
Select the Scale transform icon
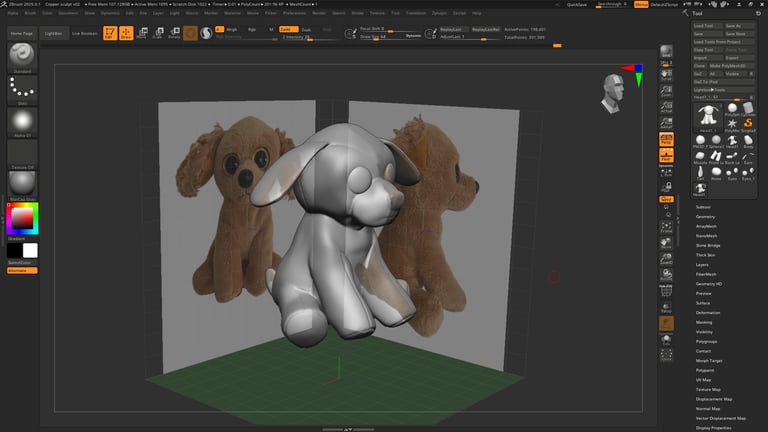click(158, 33)
